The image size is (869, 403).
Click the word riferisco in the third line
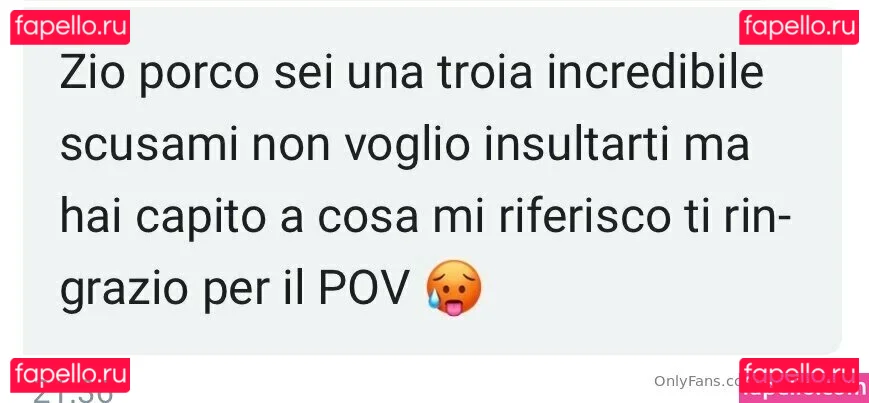point(582,218)
